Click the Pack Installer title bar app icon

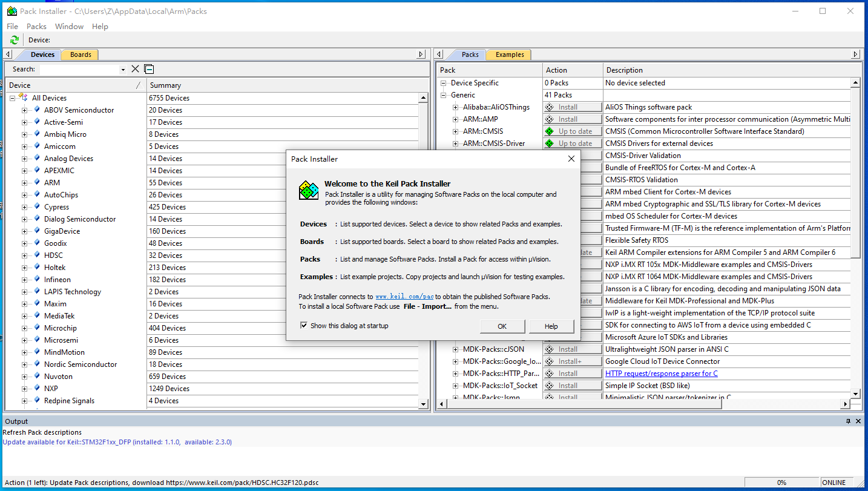12,11
